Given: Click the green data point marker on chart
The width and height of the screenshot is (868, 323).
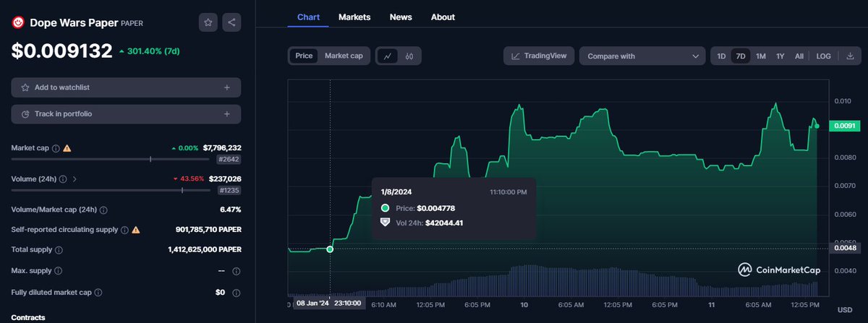Looking at the screenshot, I should (331, 249).
